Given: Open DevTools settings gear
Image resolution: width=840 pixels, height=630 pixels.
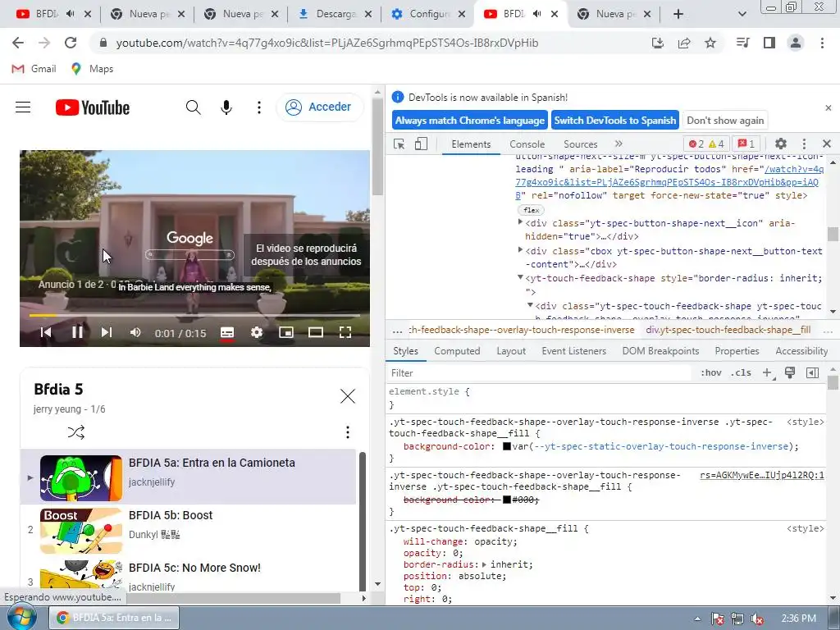Looking at the screenshot, I should click(781, 144).
